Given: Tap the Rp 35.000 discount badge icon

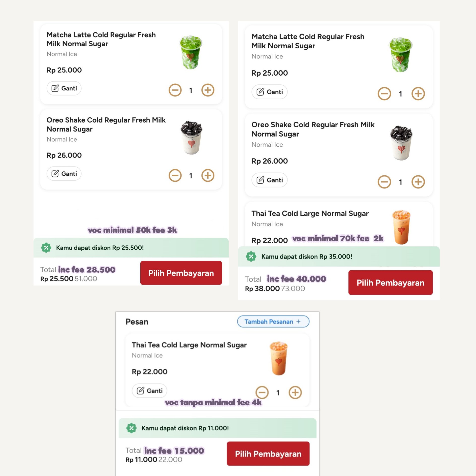Looking at the screenshot, I should [x=251, y=257].
